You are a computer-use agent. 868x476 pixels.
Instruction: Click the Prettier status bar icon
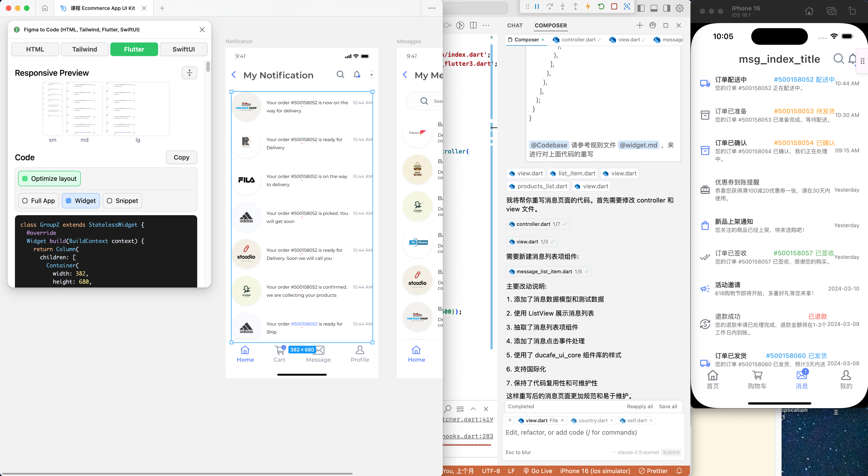(653, 471)
